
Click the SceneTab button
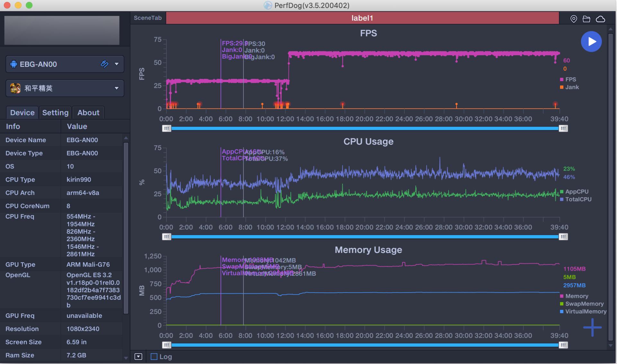(148, 18)
